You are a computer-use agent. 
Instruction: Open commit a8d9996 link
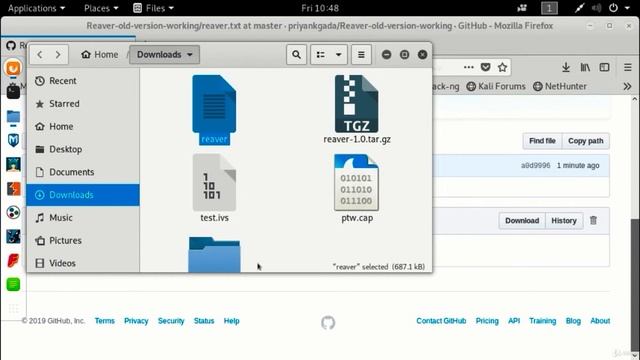pyautogui.click(x=535, y=165)
